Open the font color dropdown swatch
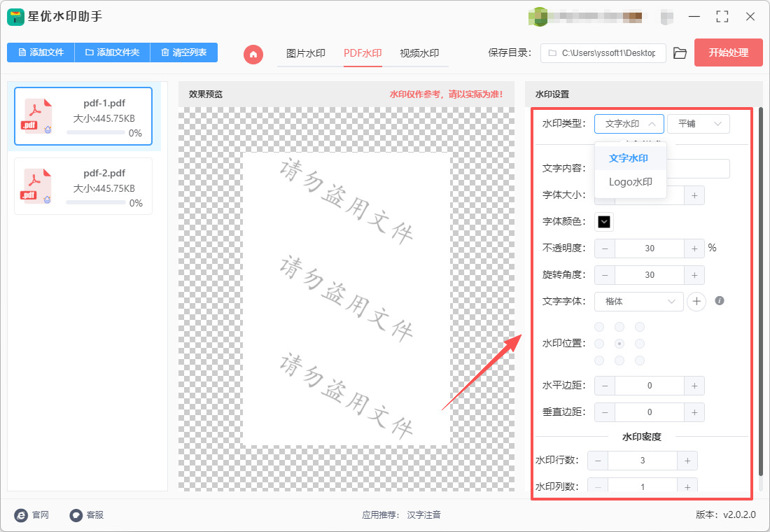Image resolution: width=770 pixels, height=532 pixels. (x=604, y=222)
